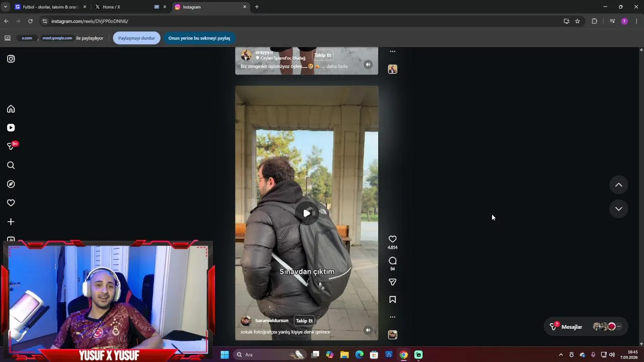Screen dimensions: 644x362
Task: Open the baranseldursun profile avatar
Action: coord(246,321)
